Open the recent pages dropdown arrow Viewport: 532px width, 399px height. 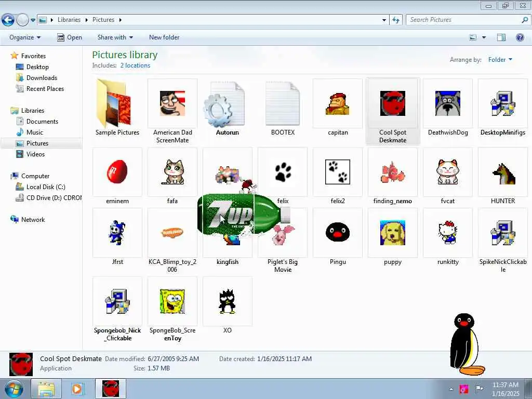(x=33, y=20)
